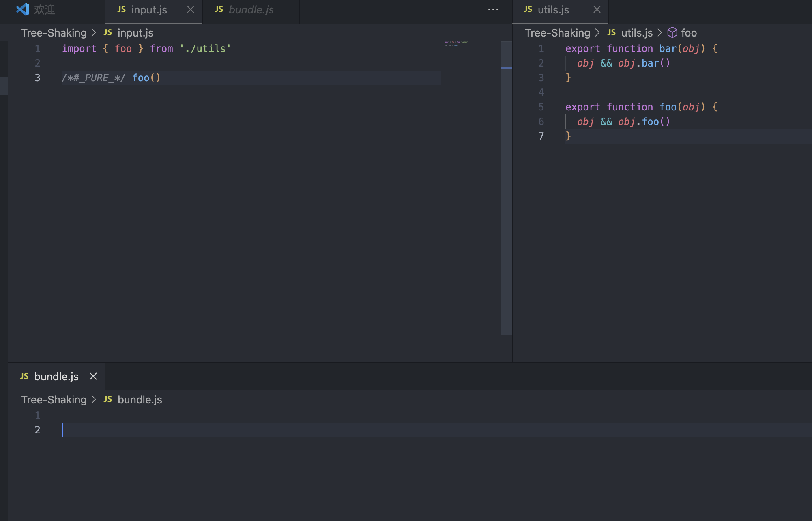812x521 pixels.
Task: Click line number 5 in utils.js
Action: click(541, 107)
